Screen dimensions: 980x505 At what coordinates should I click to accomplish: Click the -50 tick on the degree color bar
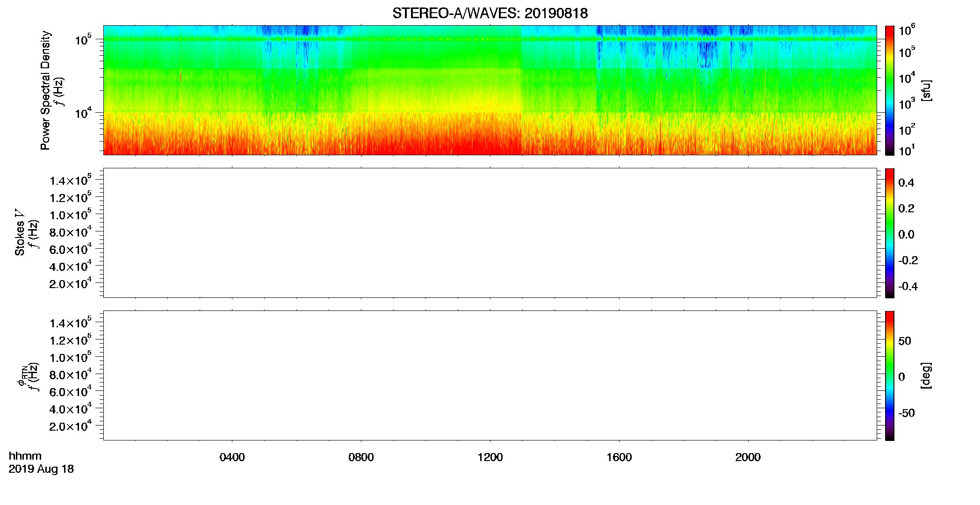click(x=907, y=413)
